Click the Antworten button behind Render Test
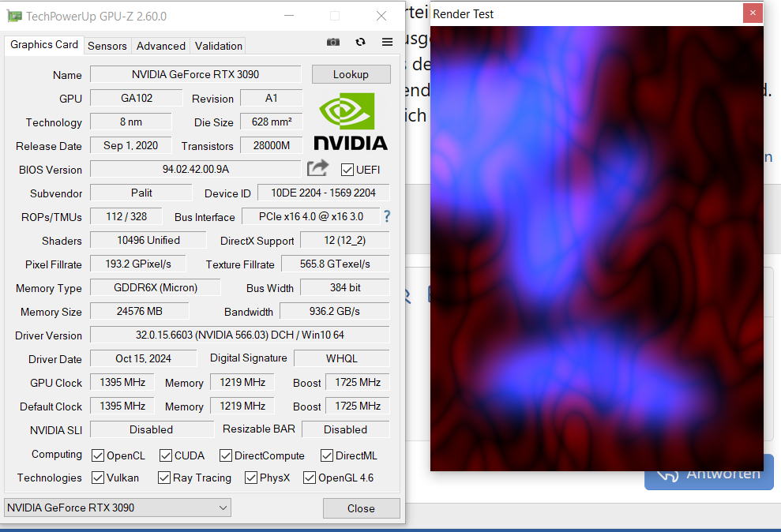Screen dimensions: 781x532 click(708, 474)
